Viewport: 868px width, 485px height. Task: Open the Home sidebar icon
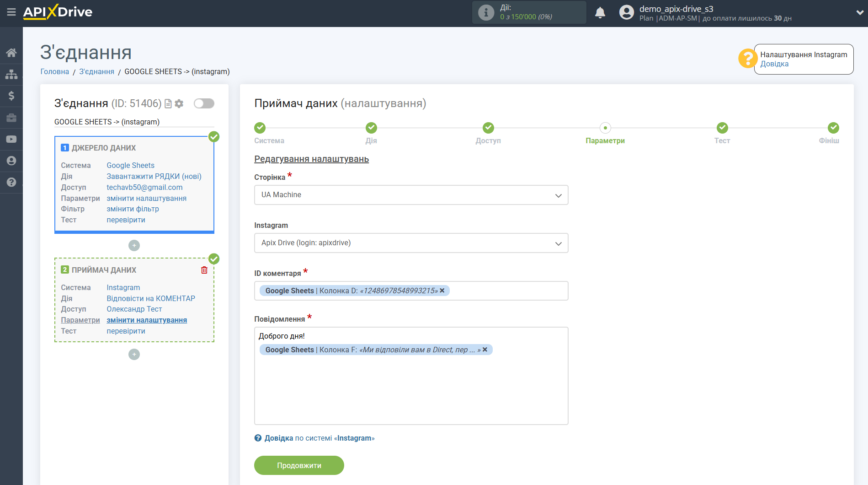point(11,53)
